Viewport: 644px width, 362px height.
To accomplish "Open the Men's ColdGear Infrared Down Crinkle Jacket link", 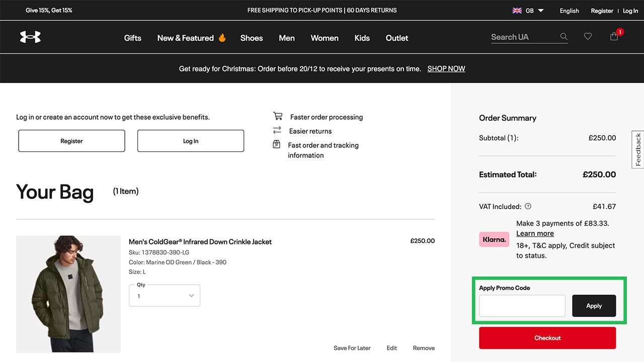I will coord(200,241).
